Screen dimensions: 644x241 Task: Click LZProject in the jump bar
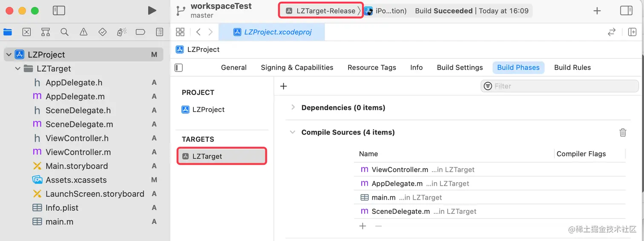(x=198, y=49)
